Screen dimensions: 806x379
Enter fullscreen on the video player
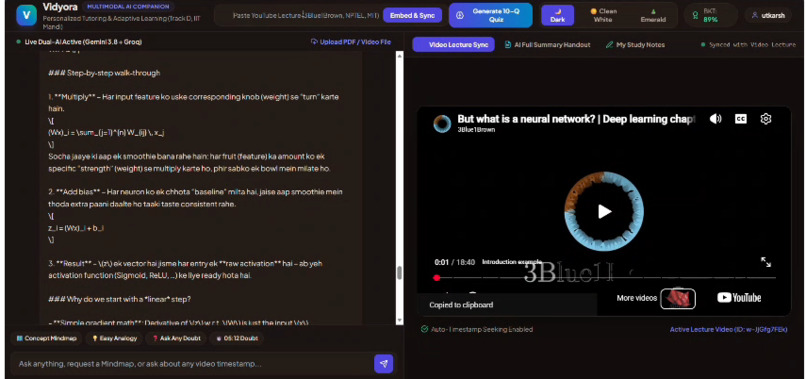766,262
